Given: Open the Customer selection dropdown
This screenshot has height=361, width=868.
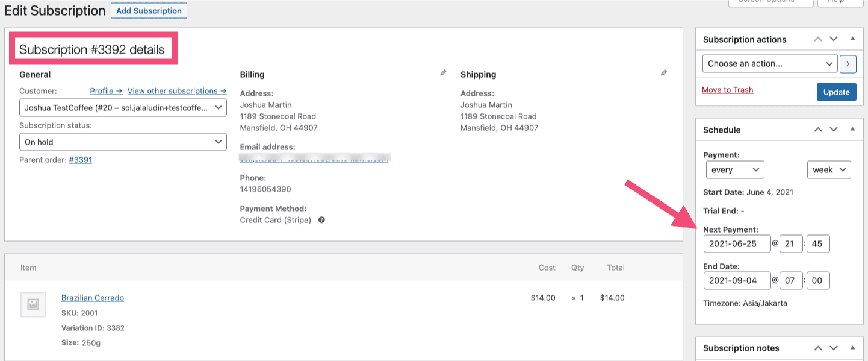Looking at the screenshot, I should tap(123, 107).
